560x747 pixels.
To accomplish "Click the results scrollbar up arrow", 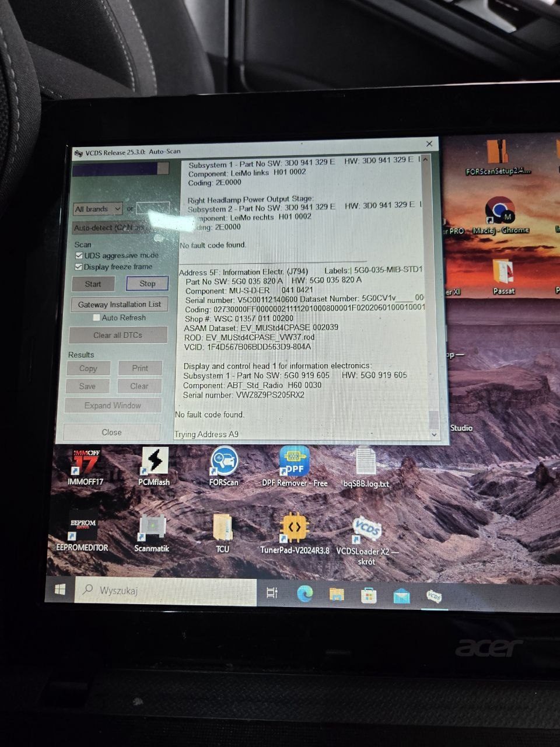I will click(426, 159).
